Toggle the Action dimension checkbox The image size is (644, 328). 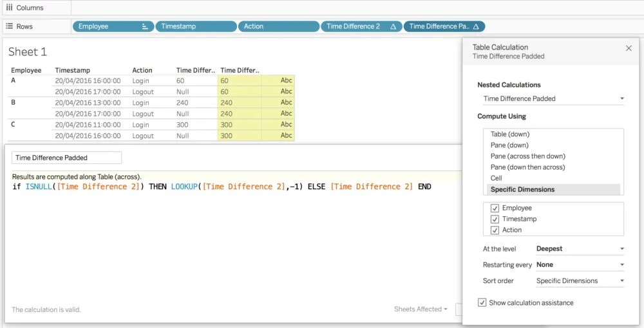click(495, 230)
